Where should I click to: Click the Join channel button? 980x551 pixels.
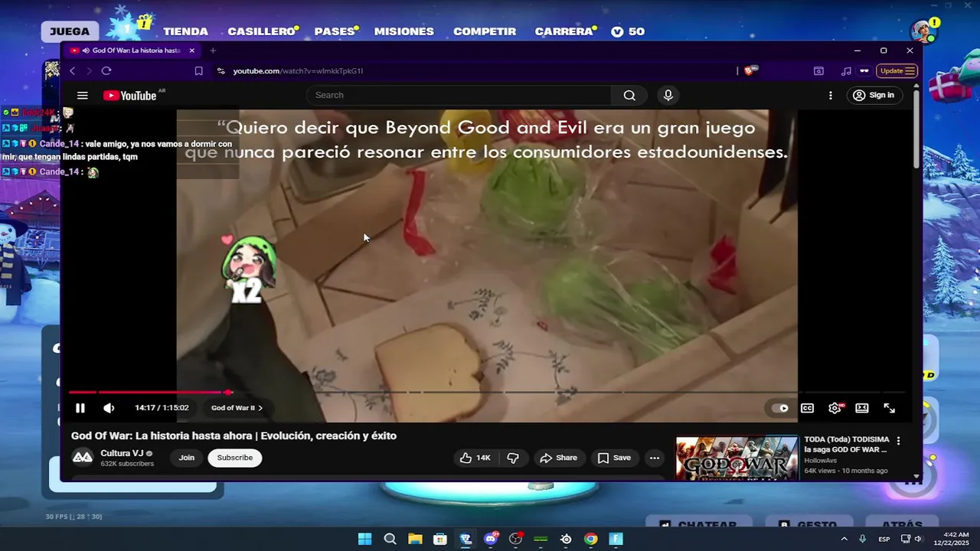click(x=187, y=458)
